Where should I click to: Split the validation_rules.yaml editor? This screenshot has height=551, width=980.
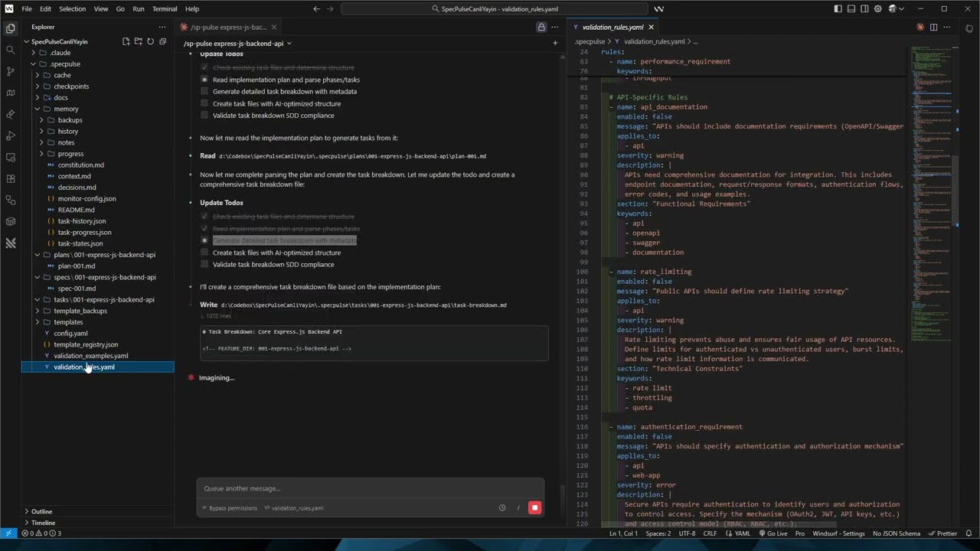point(933,27)
